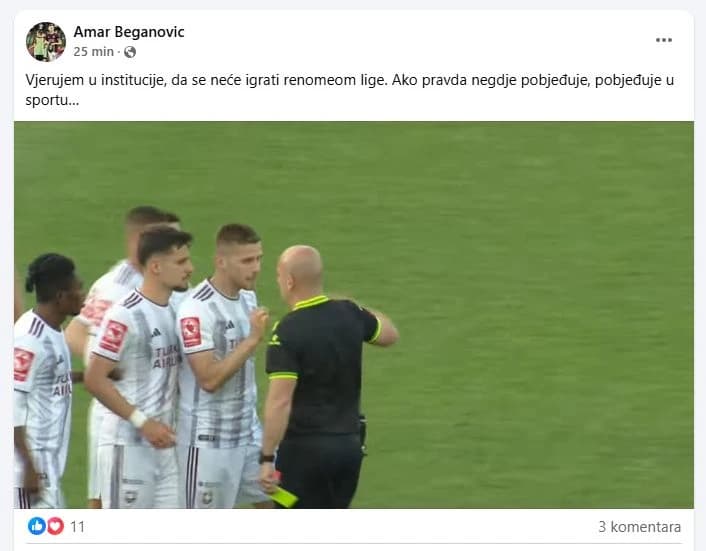Viewport: 706px width, 551px height.
Task: Click the post text starting 'Vjerujem u institucije'
Action: (349, 90)
